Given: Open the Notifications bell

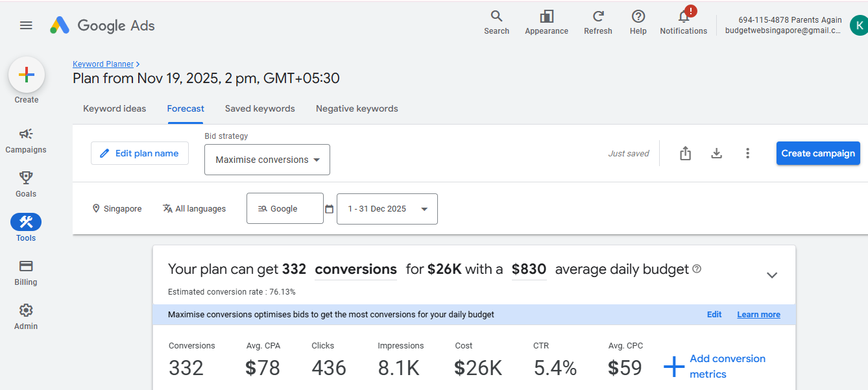Looking at the screenshot, I should pos(683,17).
